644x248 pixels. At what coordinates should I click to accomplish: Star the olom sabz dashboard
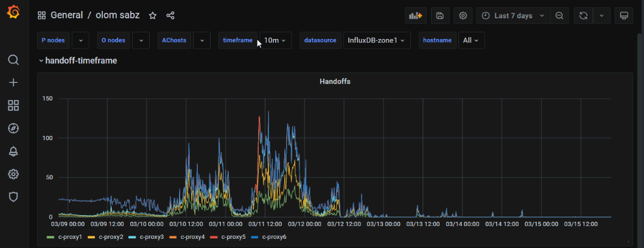coord(153,15)
